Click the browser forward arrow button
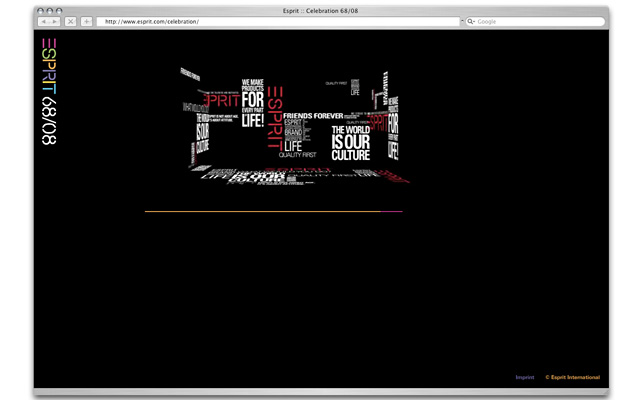 coord(55,22)
